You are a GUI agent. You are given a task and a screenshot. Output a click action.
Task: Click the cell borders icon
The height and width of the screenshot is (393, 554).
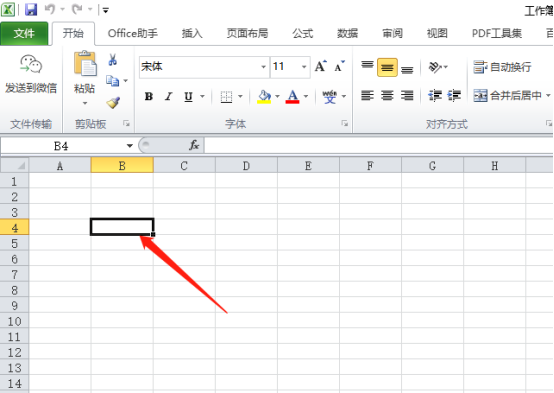226,96
